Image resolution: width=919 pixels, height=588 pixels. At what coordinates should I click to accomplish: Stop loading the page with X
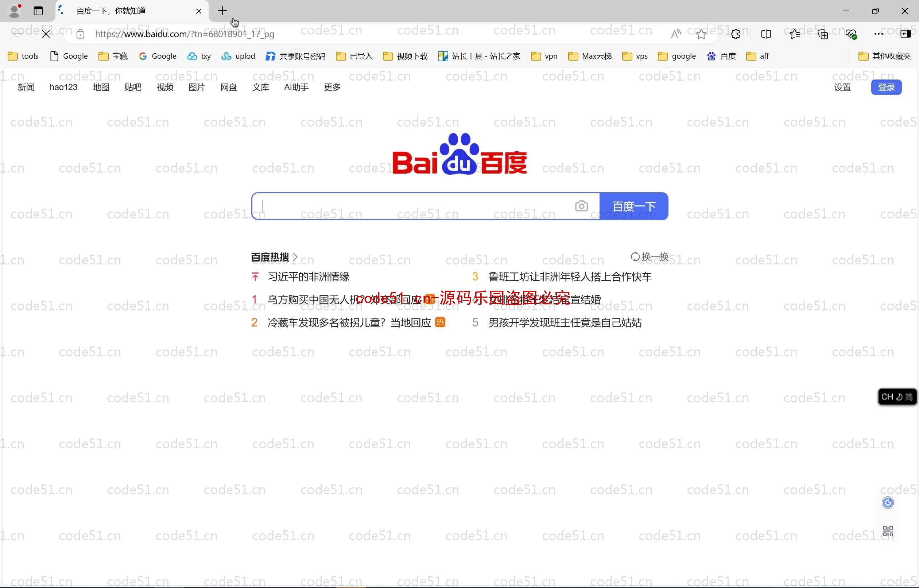click(46, 34)
